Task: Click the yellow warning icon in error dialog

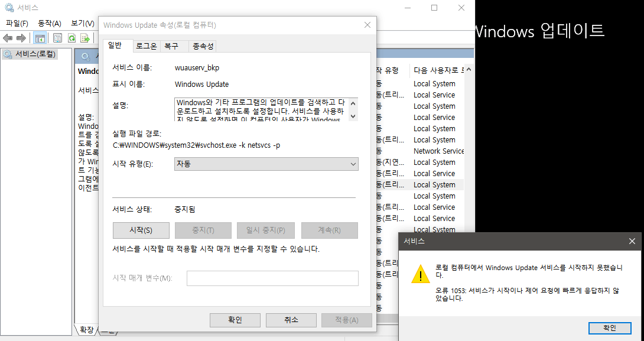Action: pyautogui.click(x=421, y=274)
